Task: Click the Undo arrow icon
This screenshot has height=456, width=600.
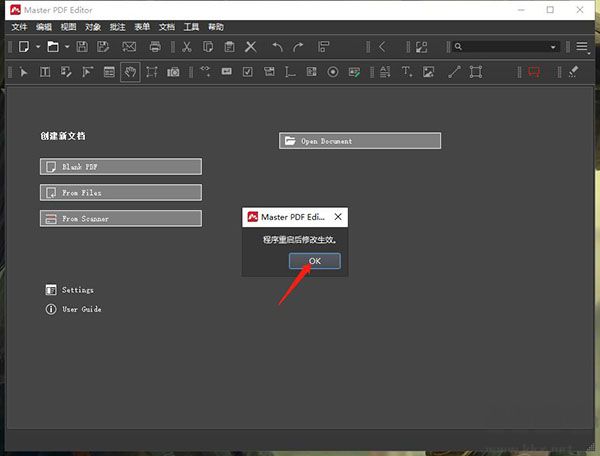Action: [276, 46]
